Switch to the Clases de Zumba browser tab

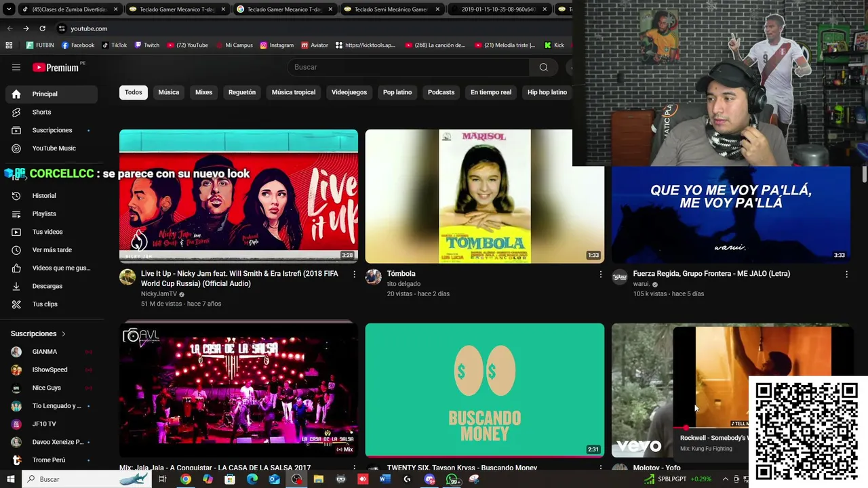[70, 9]
